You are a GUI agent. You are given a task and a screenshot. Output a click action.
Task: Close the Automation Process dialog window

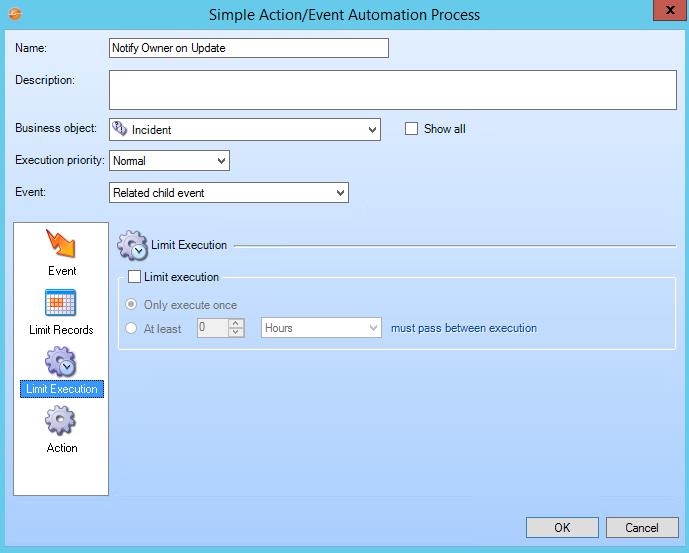point(670,10)
